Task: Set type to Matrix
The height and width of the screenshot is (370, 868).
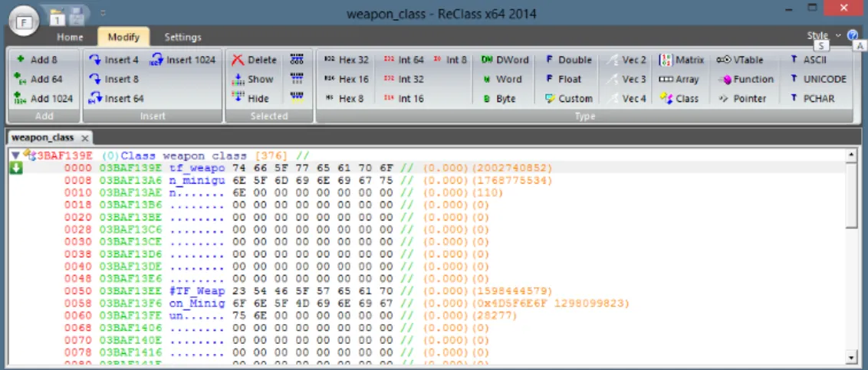Action: click(x=682, y=60)
